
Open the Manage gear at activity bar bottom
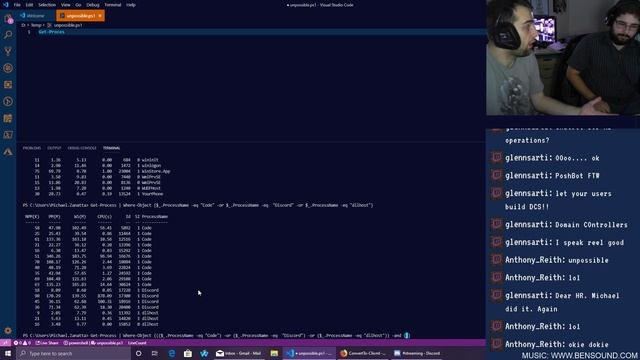[x=8, y=330]
